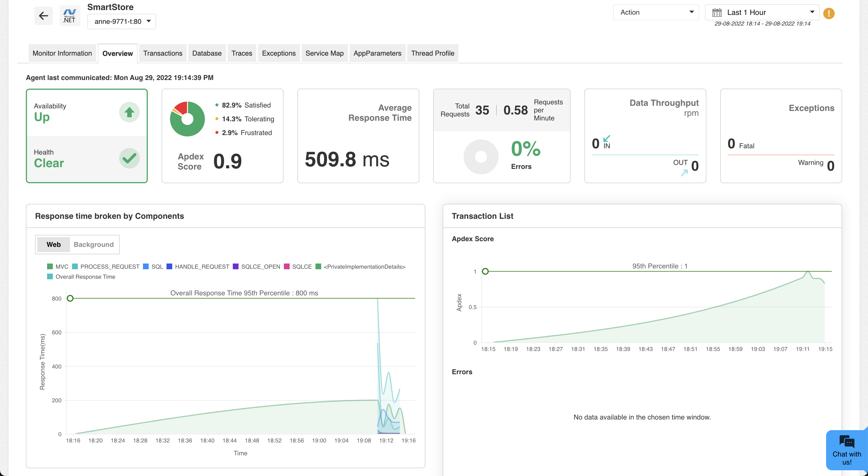
Task: Click the calendar icon in the time selector
Action: click(x=717, y=12)
